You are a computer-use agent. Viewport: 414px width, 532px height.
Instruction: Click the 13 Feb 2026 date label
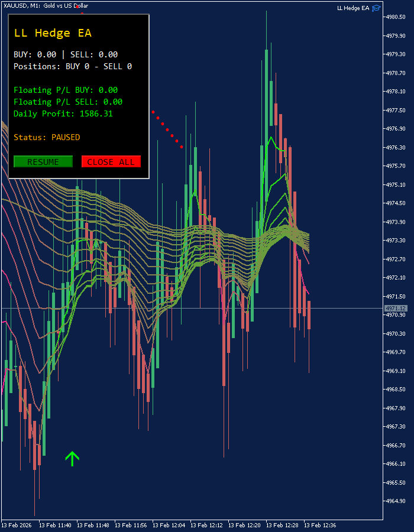(x=17, y=525)
